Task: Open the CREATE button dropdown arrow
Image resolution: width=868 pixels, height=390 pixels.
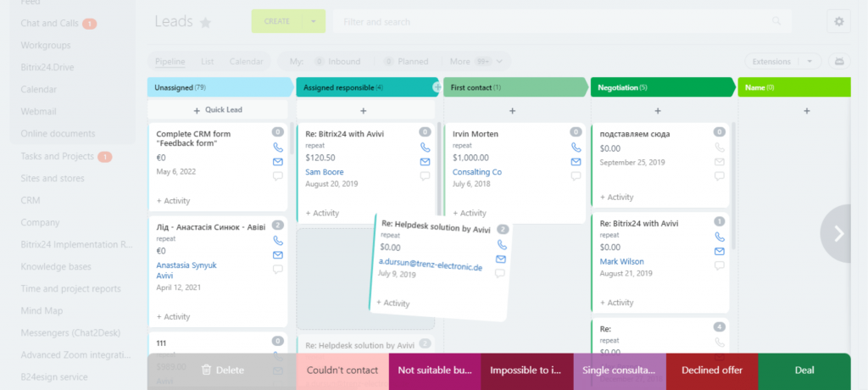Action: click(x=314, y=21)
